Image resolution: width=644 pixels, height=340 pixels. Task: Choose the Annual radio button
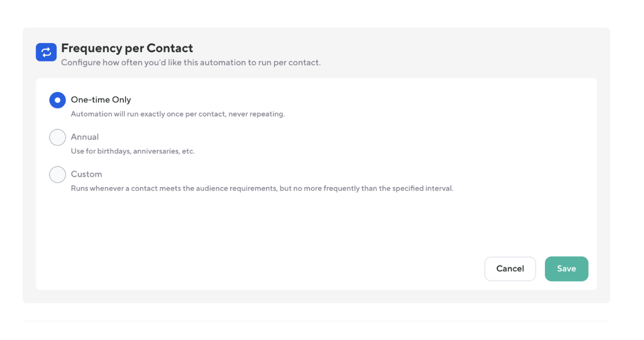click(x=58, y=137)
